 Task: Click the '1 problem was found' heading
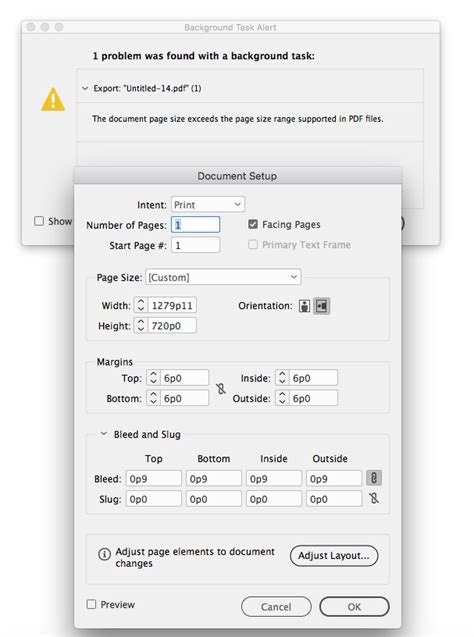coord(203,56)
